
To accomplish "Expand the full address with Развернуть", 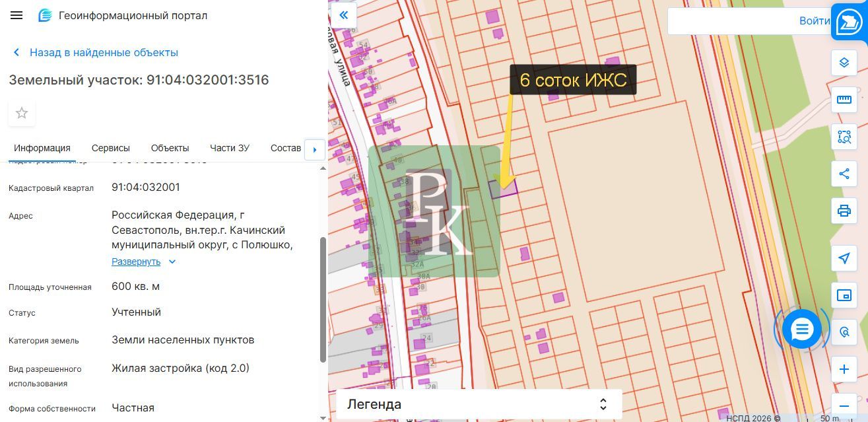I will [x=136, y=262].
